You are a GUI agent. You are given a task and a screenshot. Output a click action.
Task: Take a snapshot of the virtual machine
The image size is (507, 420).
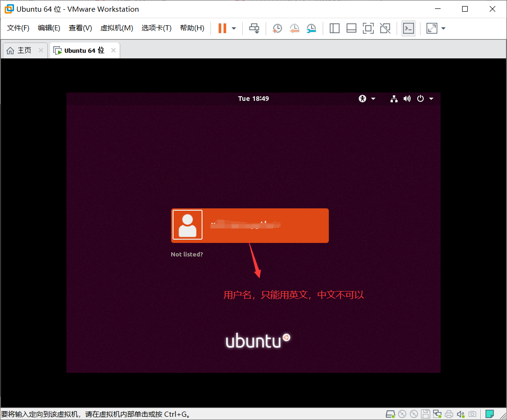click(x=277, y=28)
